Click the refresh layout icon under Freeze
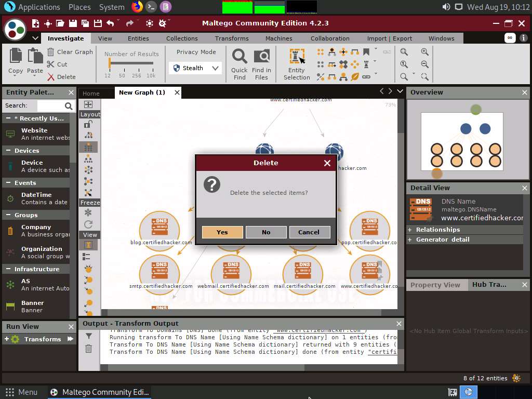The width and height of the screenshot is (532, 399). (88, 224)
